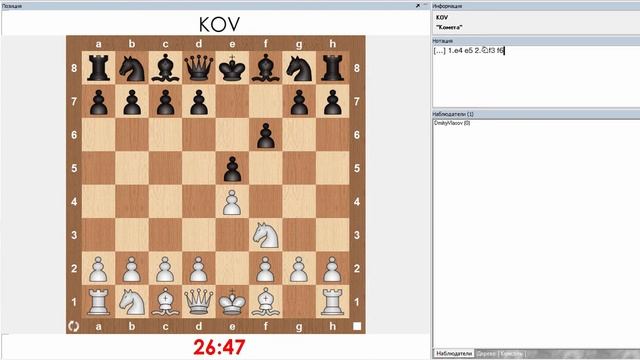Flip the board using the rotate icon
Image resolution: width=640 pixels, height=360 pixels.
click(x=73, y=326)
